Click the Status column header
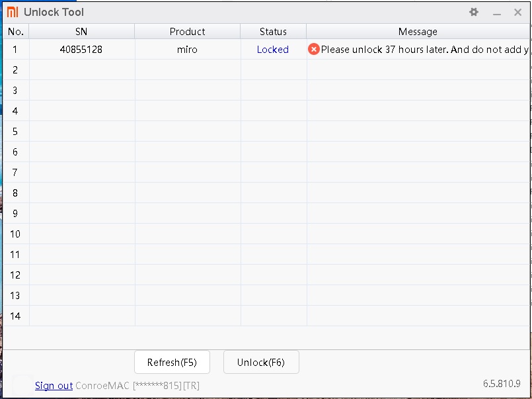 tap(273, 32)
